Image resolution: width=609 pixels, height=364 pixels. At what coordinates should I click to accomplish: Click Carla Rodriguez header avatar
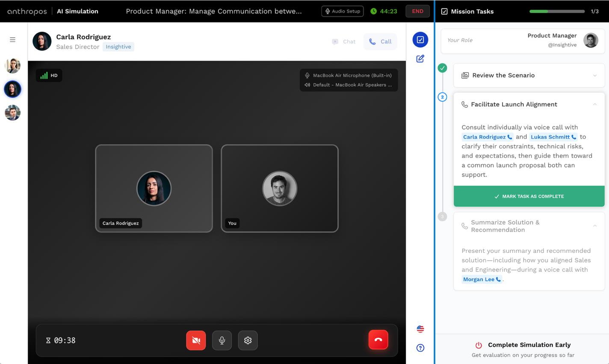tap(42, 41)
